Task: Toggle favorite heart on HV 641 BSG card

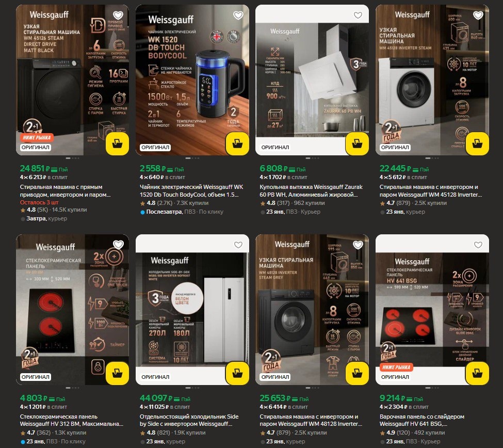Action: point(478,245)
